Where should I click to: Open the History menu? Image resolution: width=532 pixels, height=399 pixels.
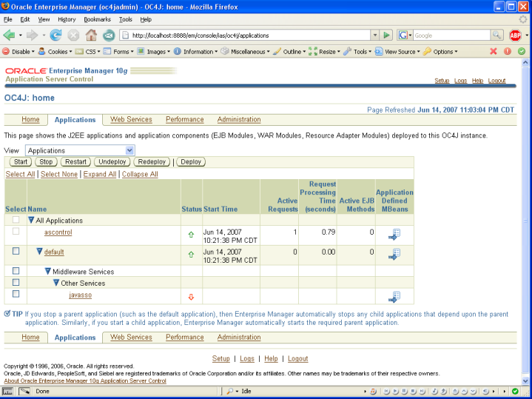pyautogui.click(x=67, y=19)
